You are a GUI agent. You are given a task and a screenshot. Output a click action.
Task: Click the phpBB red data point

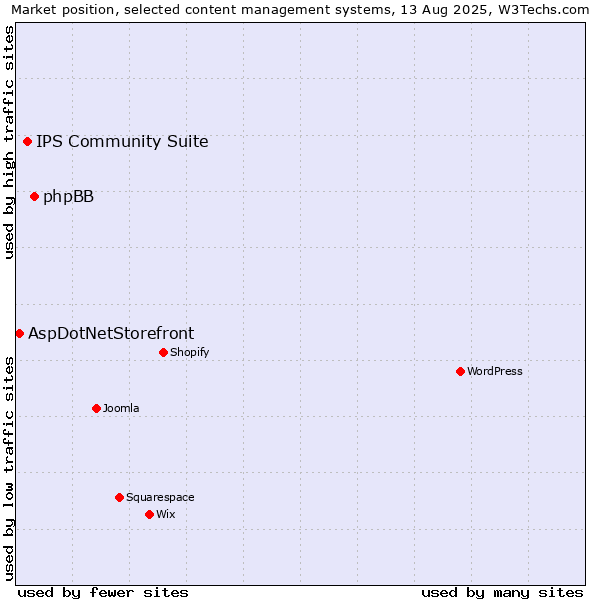34,197
